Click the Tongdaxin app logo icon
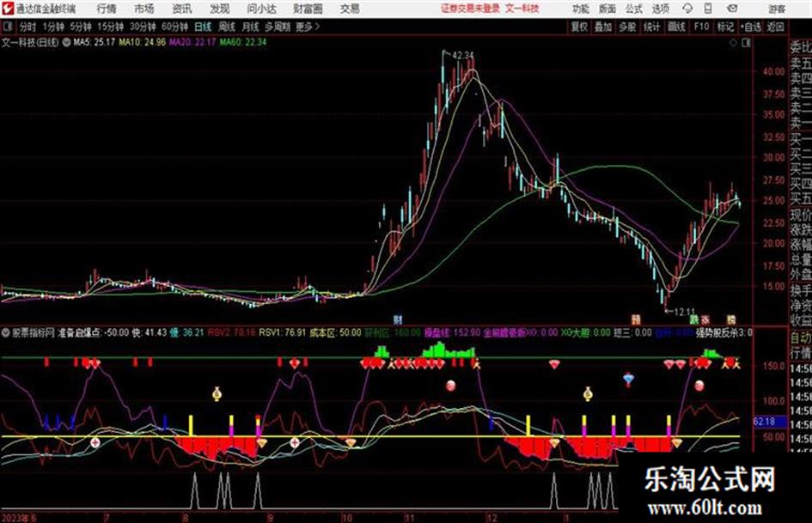The image size is (812, 523). 7,9
